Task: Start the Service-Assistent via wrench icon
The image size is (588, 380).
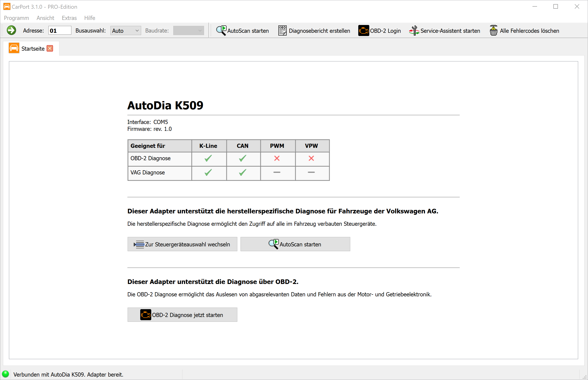Action: coord(414,30)
